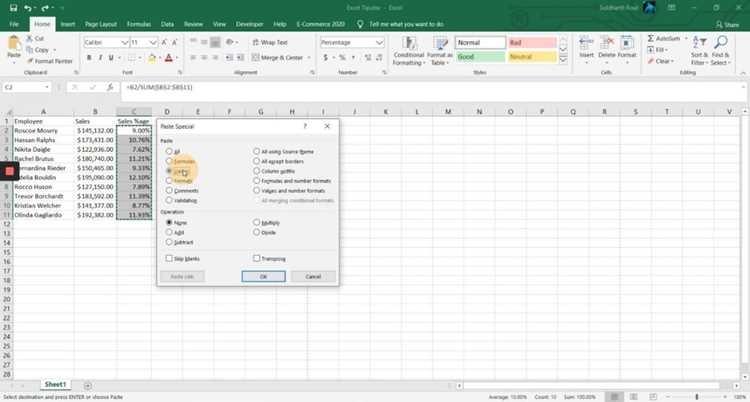This screenshot has width=750, height=402.
Task: Toggle Bold formatting
Action: point(89,57)
